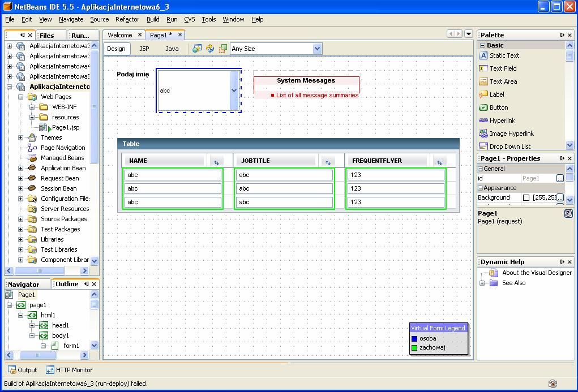
Task: Select the Text Area palette component
Action: coord(498,81)
